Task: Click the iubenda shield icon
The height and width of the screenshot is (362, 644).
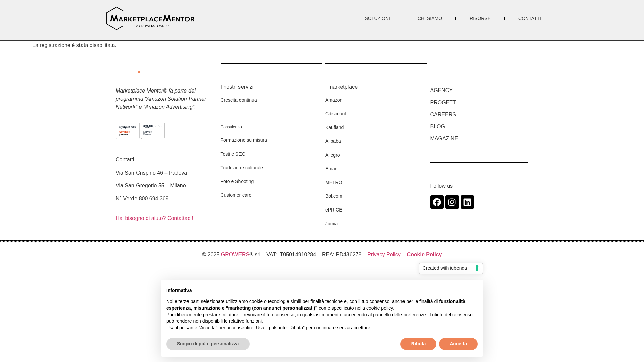Action: pos(477,268)
